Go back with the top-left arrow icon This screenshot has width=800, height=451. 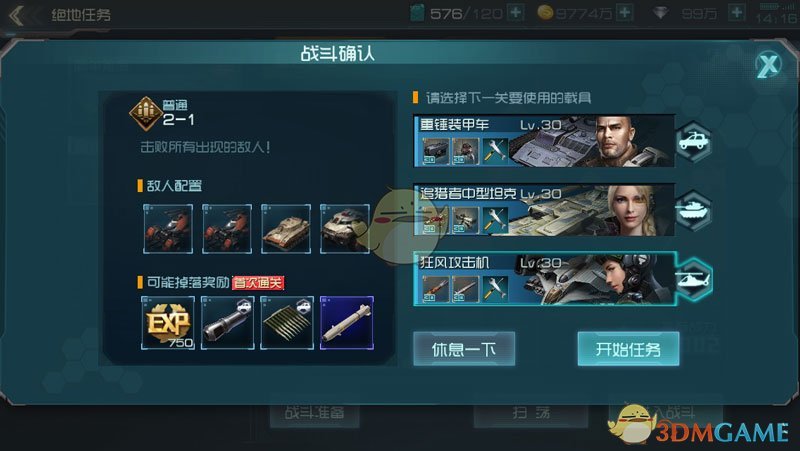[16, 15]
